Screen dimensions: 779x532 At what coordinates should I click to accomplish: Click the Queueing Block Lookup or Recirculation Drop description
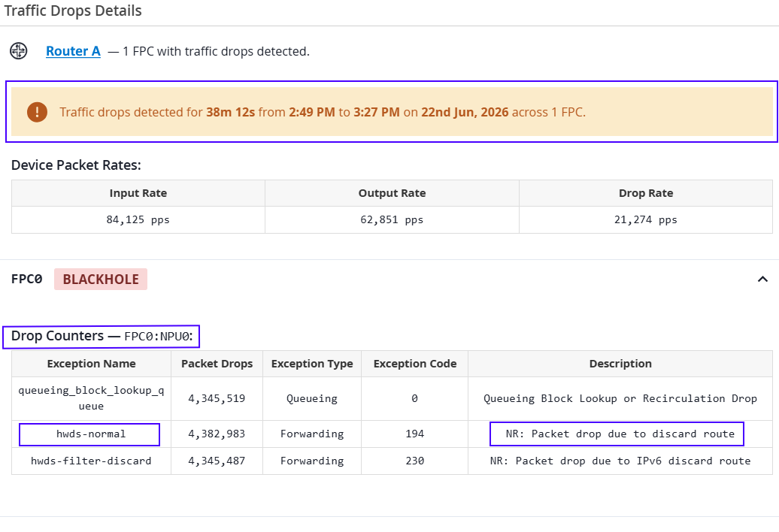620,398
